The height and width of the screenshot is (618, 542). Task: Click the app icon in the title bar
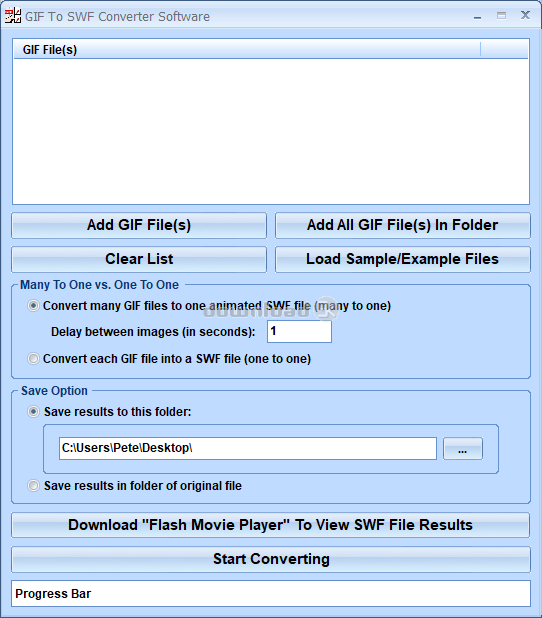click(13, 16)
